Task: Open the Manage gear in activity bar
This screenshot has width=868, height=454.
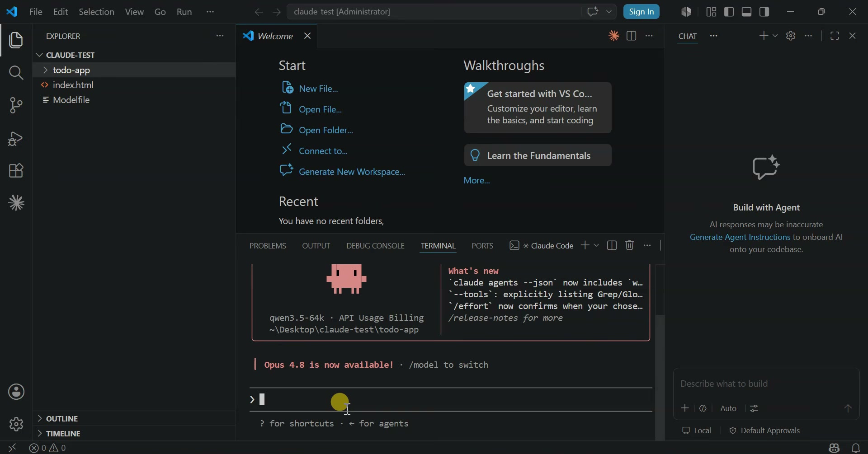Action: 16,424
